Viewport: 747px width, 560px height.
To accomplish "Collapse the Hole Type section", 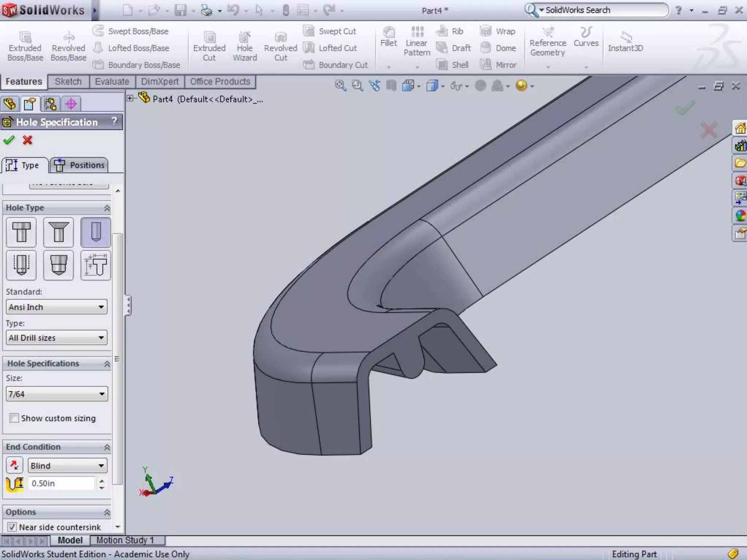I will tap(107, 208).
